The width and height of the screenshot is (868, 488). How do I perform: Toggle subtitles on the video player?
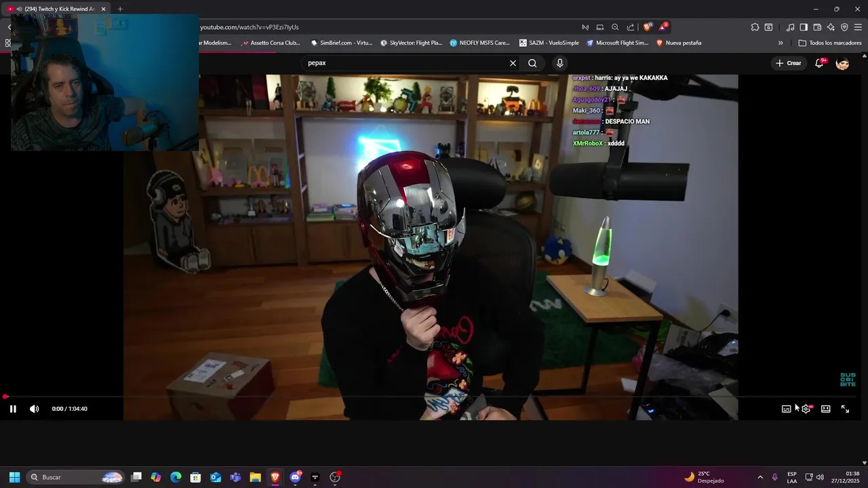tap(786, 409)
